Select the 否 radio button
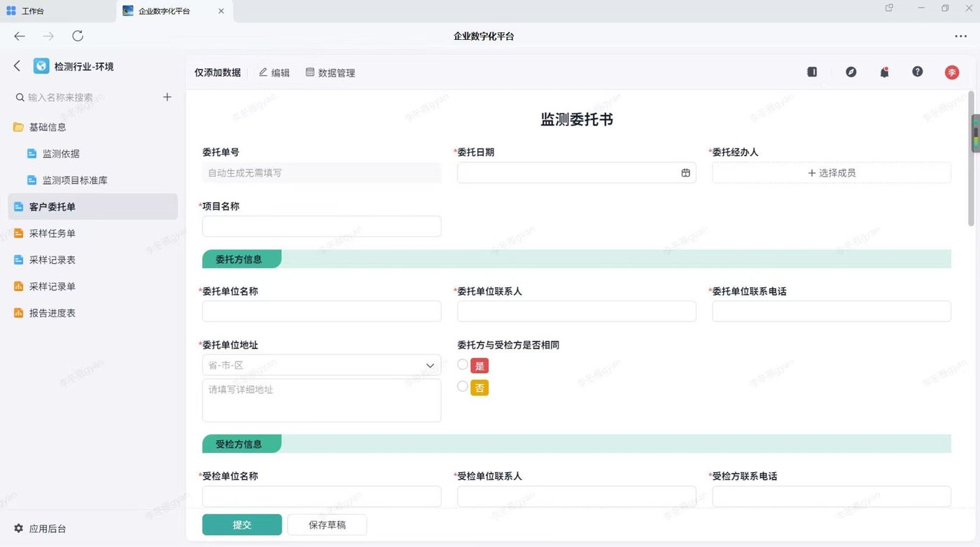 tap(463, 387)
